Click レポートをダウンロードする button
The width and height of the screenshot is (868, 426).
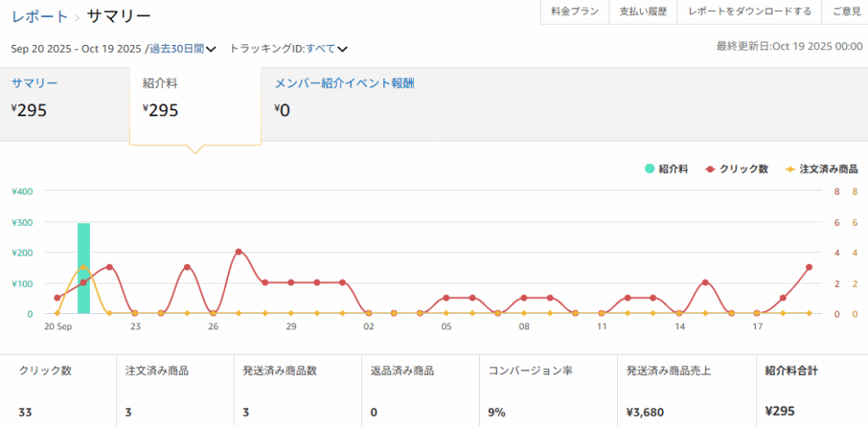click(749, 12)
